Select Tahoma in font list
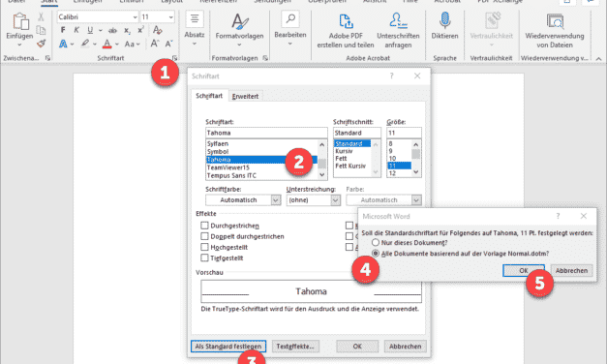 (261, 160)
